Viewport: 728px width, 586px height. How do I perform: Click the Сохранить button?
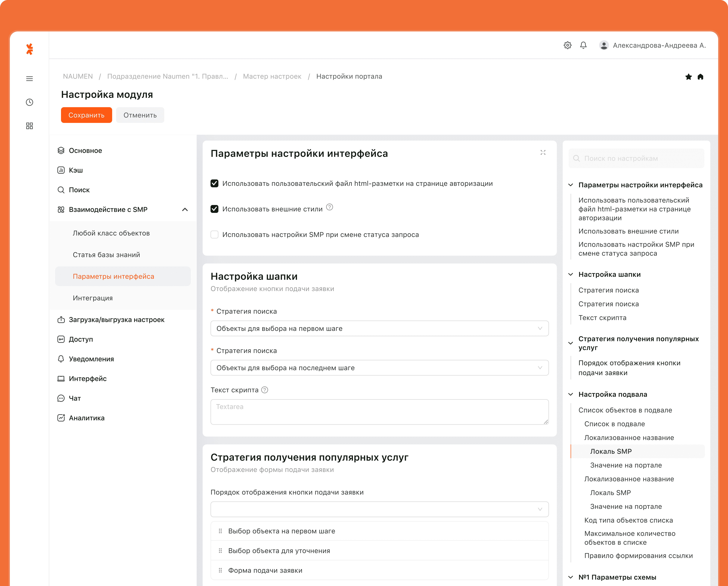point(86,115)
